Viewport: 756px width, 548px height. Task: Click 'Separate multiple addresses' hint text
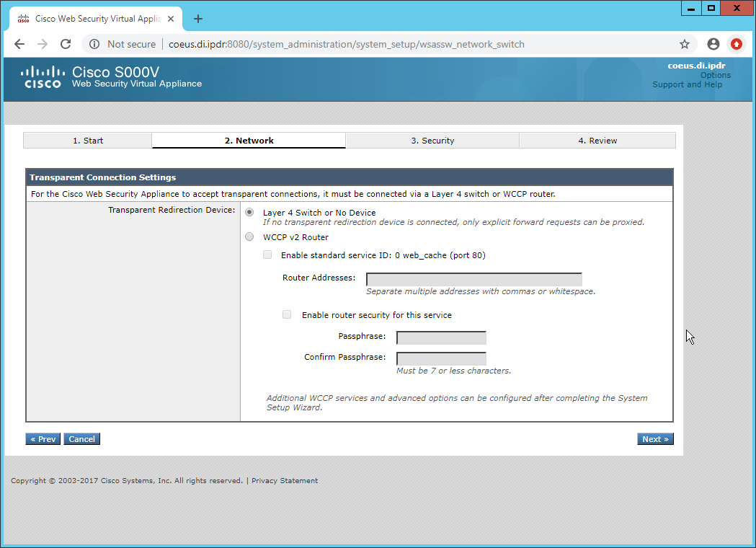pos(481,291)
